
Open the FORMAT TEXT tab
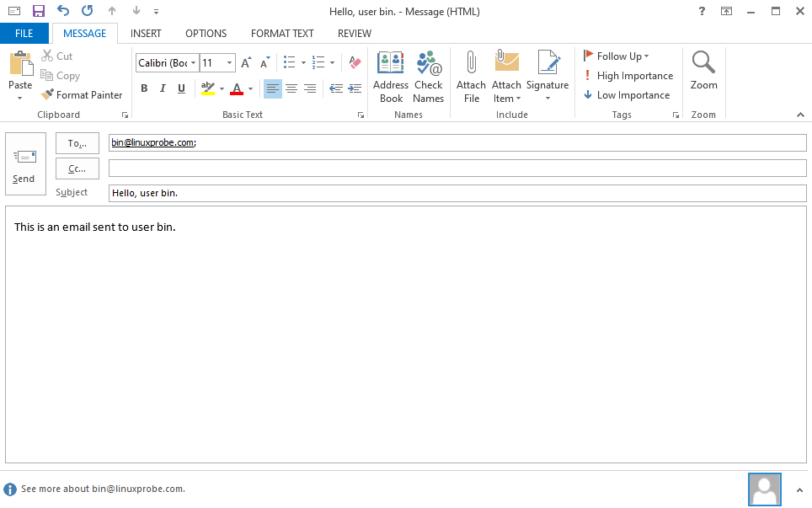pos(282,34)
